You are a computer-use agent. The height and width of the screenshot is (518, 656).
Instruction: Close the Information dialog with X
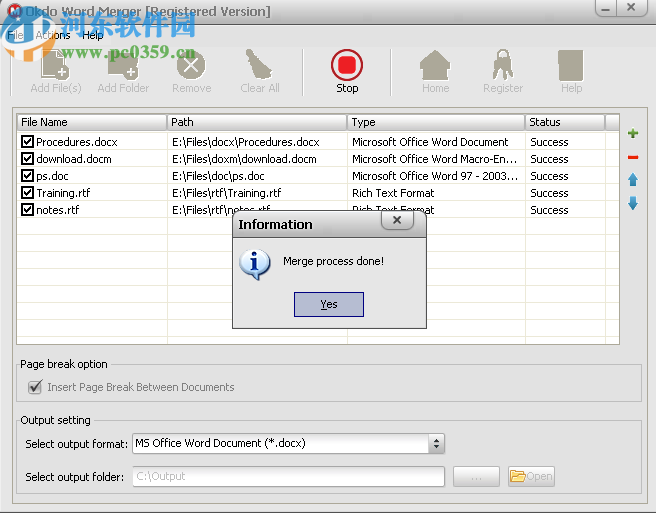pyautogui.click(x=397, y=220)
